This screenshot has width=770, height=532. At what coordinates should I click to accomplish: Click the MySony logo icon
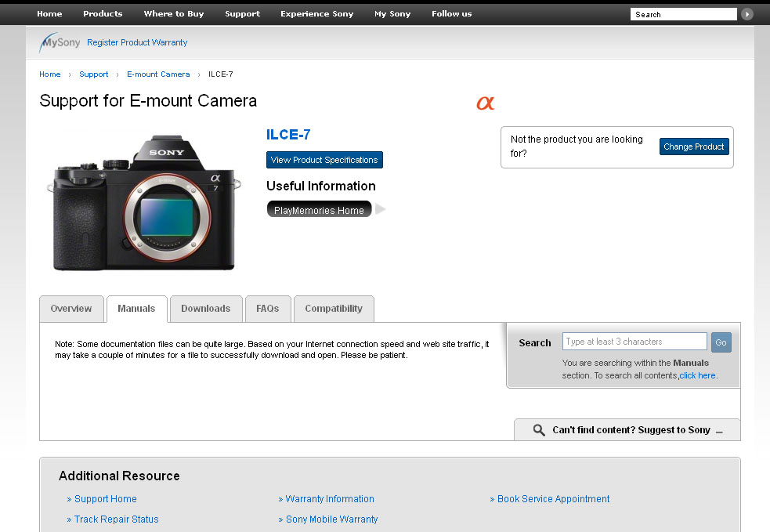(60, 42)
